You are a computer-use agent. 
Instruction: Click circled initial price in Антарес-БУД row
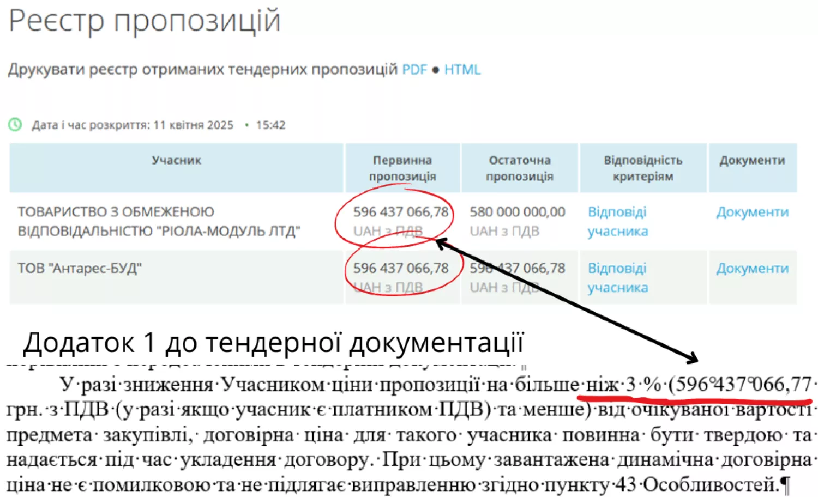[x=400, y=268]
